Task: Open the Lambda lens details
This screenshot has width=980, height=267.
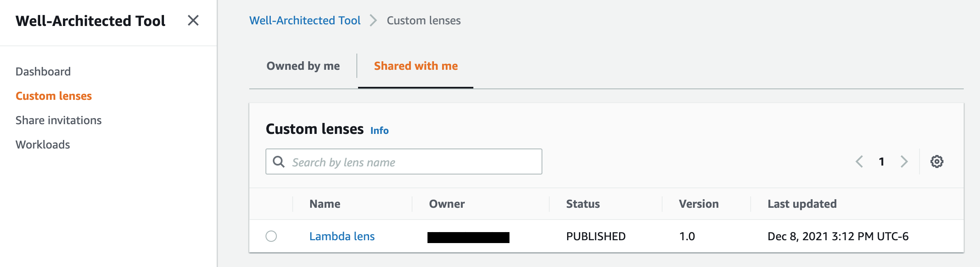Action: pyautogui.click(x=342, y=236)
